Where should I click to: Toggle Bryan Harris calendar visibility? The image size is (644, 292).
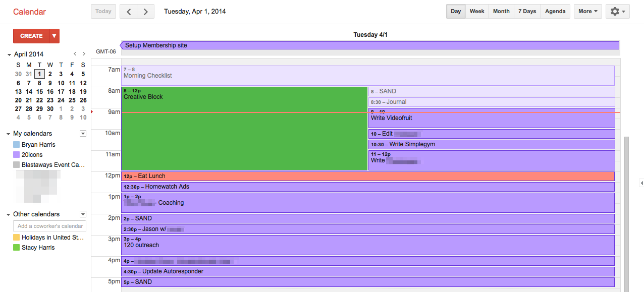(17, 145)
